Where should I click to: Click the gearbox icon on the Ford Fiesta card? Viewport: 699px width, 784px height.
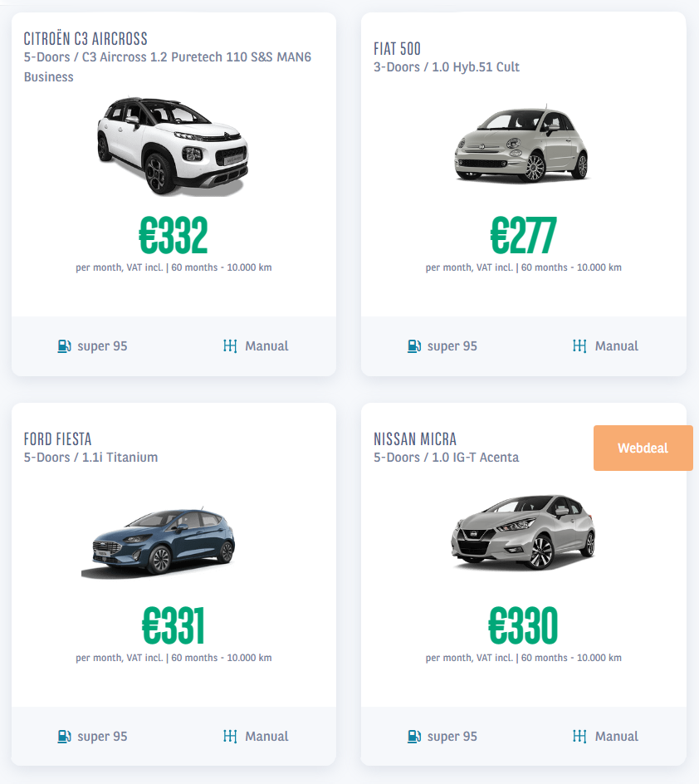point(230,736)
